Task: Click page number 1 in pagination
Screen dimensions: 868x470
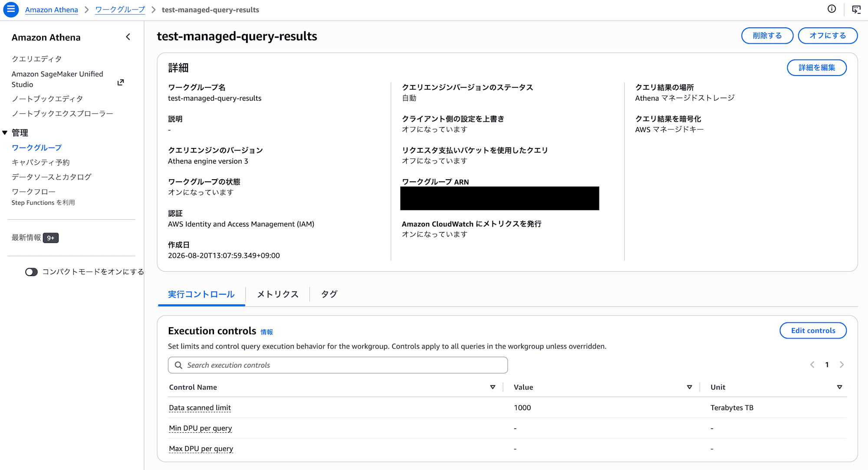Action: coord(827,365)
